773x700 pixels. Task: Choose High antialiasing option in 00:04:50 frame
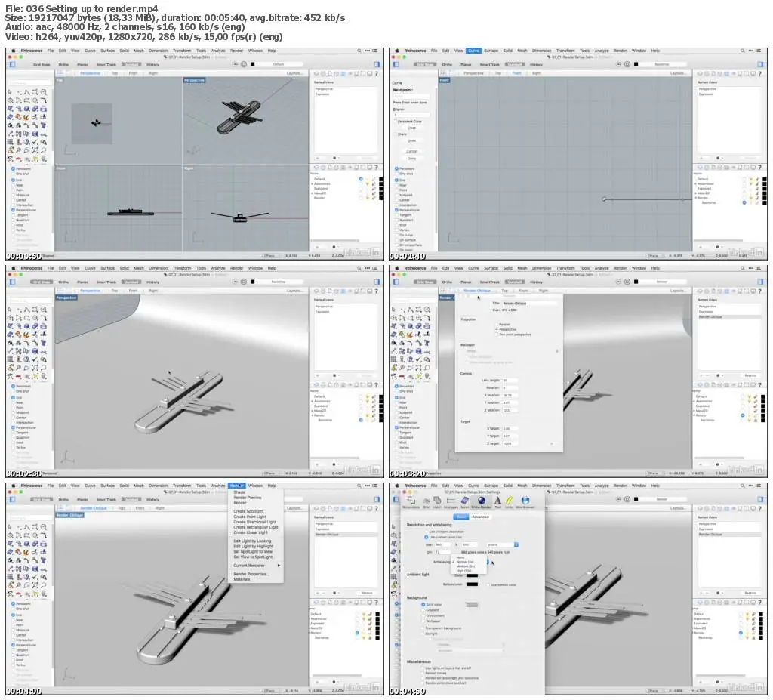pos(464,571)
